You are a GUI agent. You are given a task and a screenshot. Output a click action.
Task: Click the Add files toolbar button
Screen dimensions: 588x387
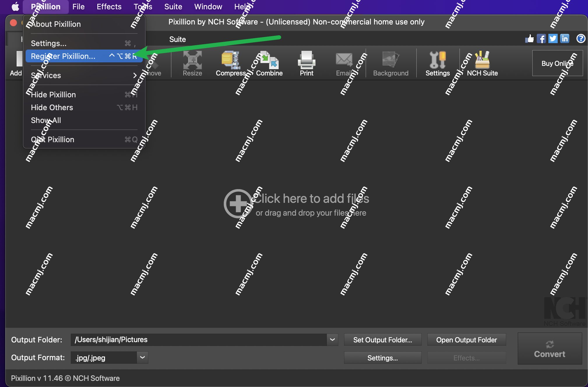point(16,64)
